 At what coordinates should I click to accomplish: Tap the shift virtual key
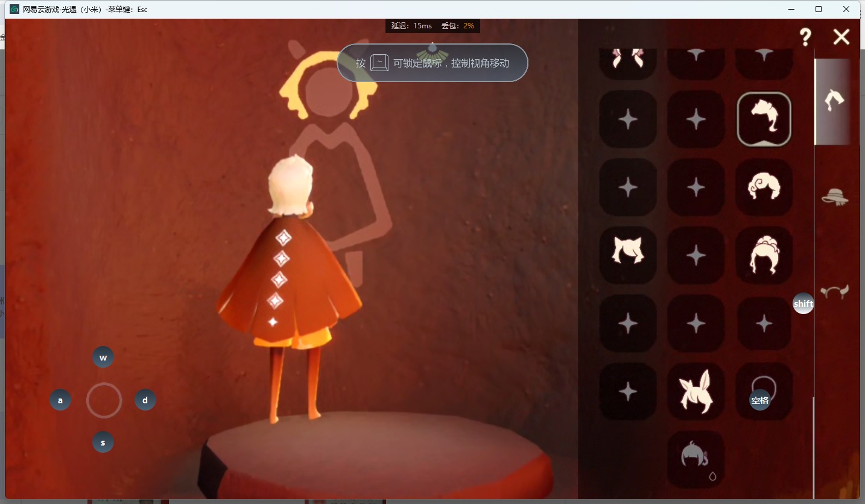[803, 303]
